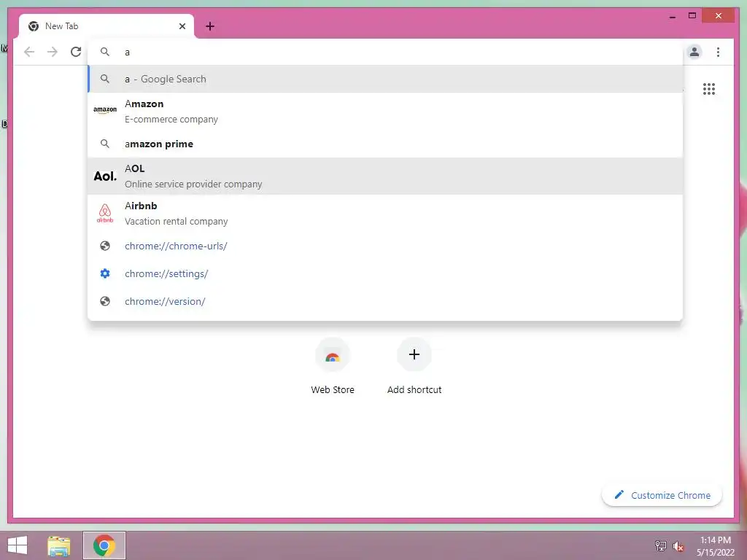Select the New Tab tab
Image resolution: width=747 pixels, height=560 pixels.
[107, 26]
